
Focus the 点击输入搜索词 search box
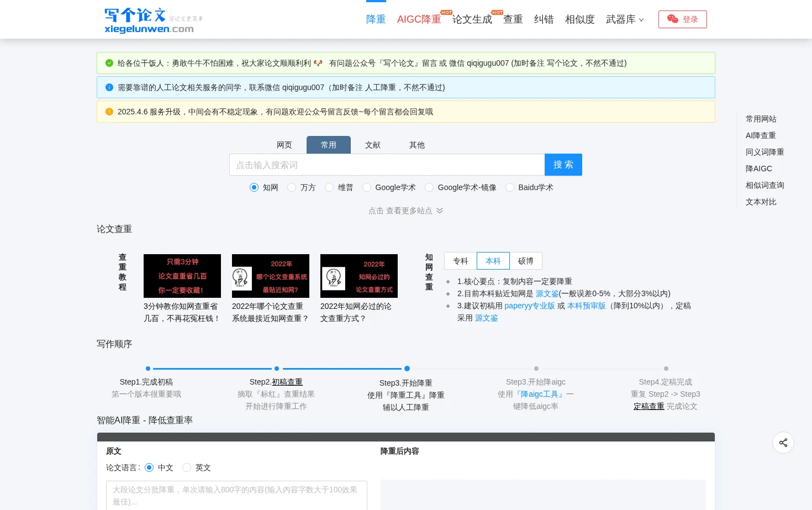pos(387,165)
